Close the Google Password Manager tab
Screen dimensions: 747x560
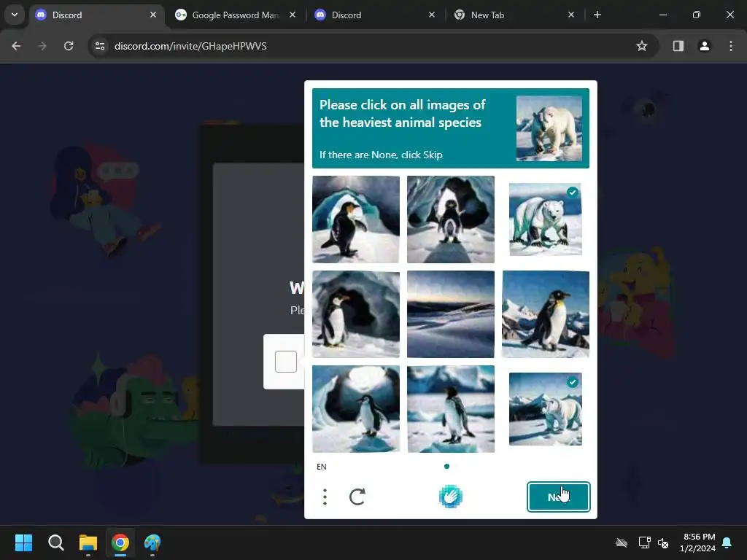coord(293,15)
